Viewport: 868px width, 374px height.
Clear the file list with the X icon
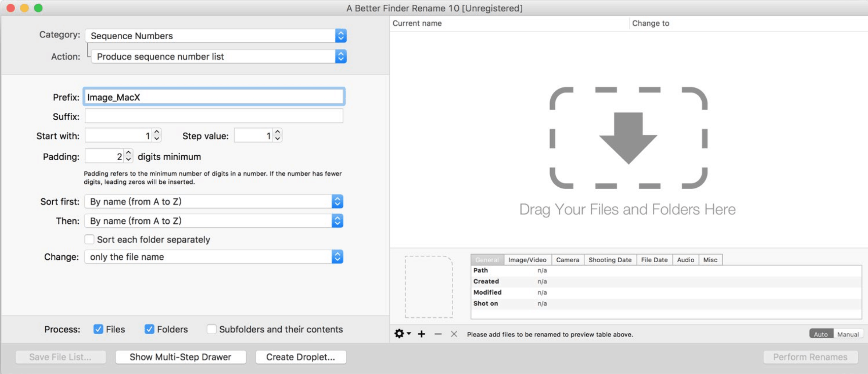coord(453,334)
